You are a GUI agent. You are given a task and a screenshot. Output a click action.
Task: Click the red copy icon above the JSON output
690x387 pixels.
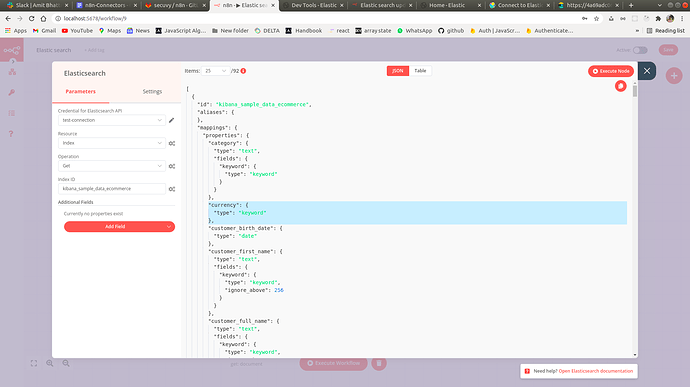pos(620,86)
